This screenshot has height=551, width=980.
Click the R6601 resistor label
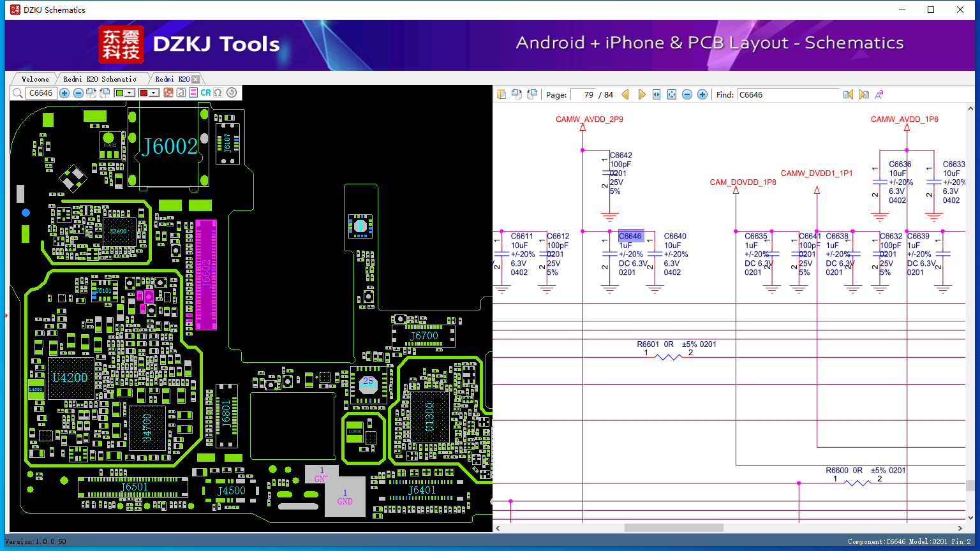click(x=648, y=344)
